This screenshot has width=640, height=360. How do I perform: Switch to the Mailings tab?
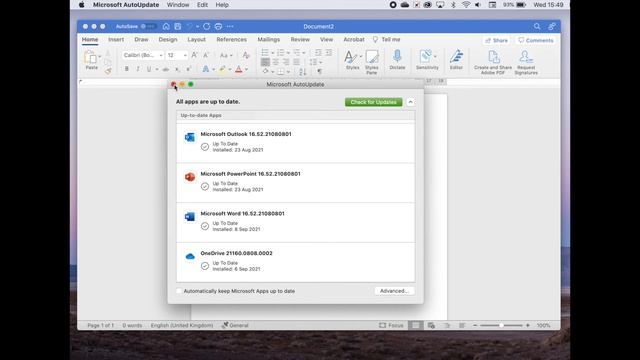click(269, 40)
